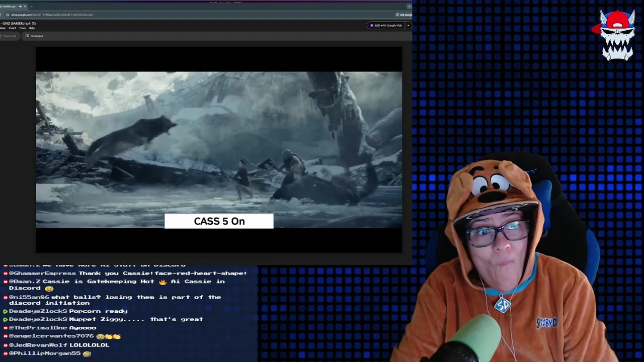Image resolution: width=644 pixels, height=362 pixels.
Task: Open the Help menu
Action: (32, 28)
